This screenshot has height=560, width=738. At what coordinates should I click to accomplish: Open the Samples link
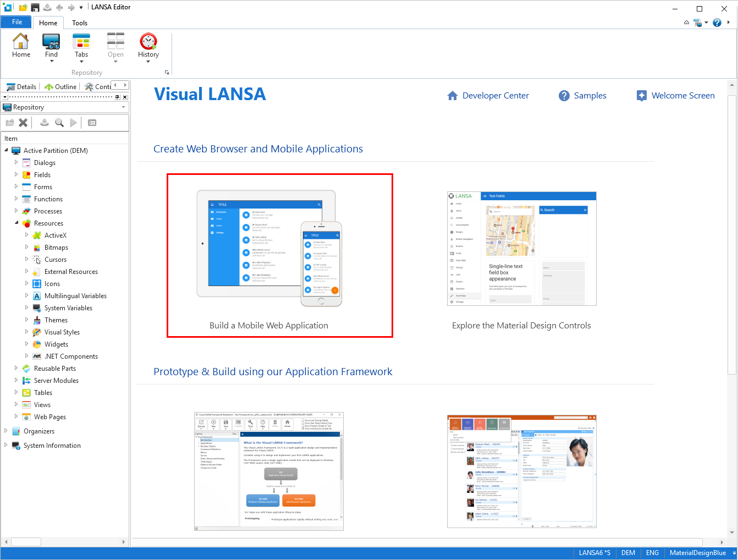[x=590, y=96]
